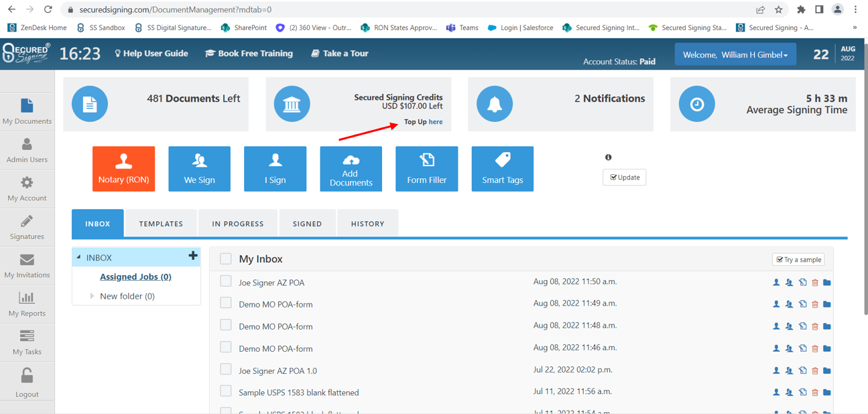Click the info icon above Update
868x414 pixels.
[x=608, y=157]
